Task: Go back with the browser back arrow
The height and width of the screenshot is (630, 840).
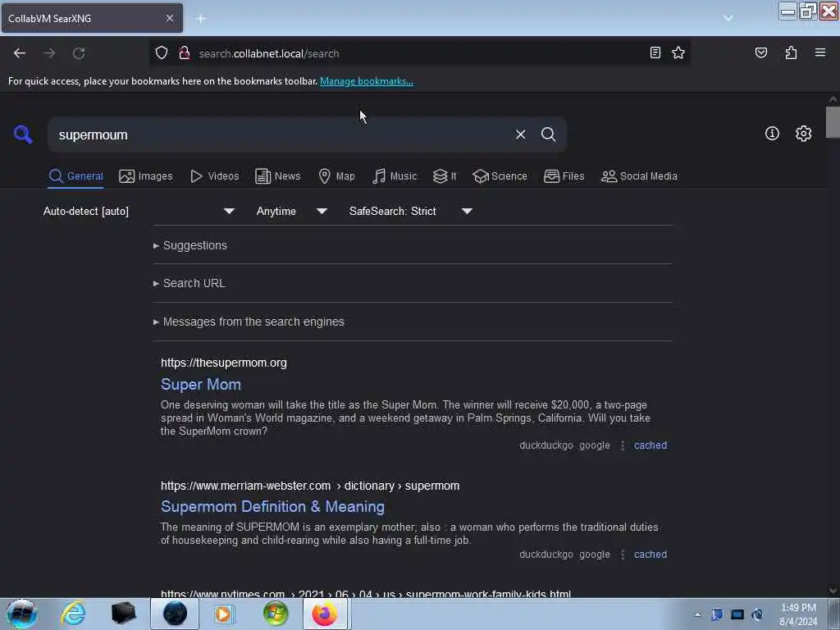Action: (20, 53)
